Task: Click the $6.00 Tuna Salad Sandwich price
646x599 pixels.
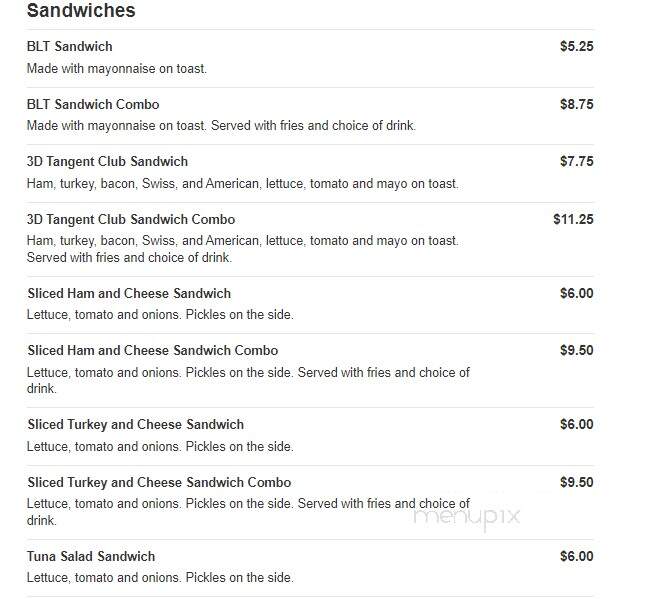Action: click(x=577, y=556)
